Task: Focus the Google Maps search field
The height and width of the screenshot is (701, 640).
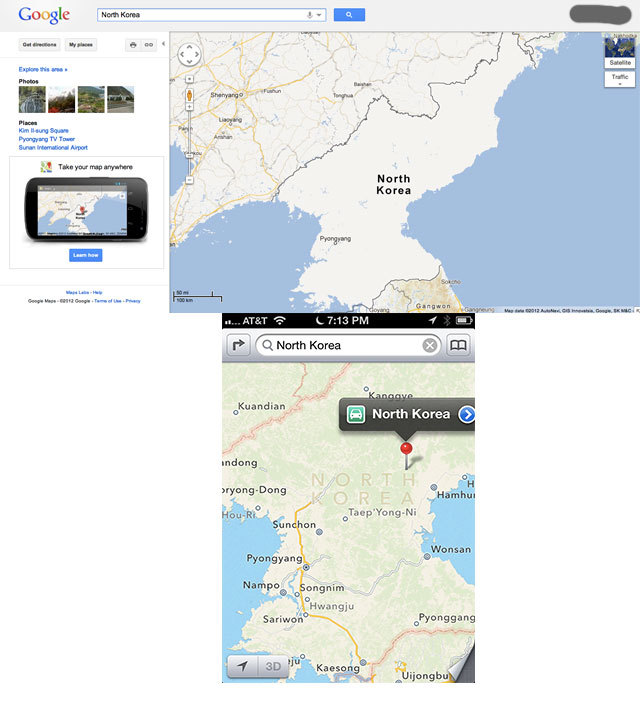Action: 211,15
